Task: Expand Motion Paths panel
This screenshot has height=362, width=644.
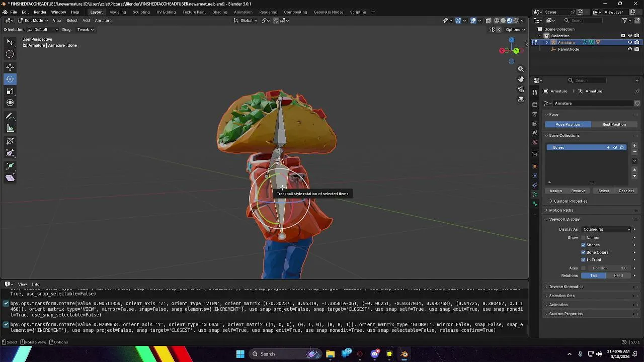Action: click(x=561, y=210)
